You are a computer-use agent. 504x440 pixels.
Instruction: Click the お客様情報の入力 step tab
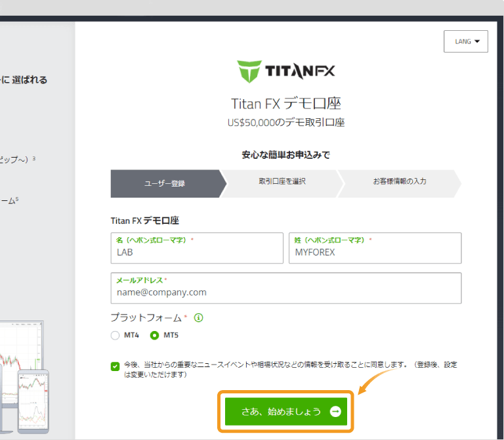click(400, 184)
